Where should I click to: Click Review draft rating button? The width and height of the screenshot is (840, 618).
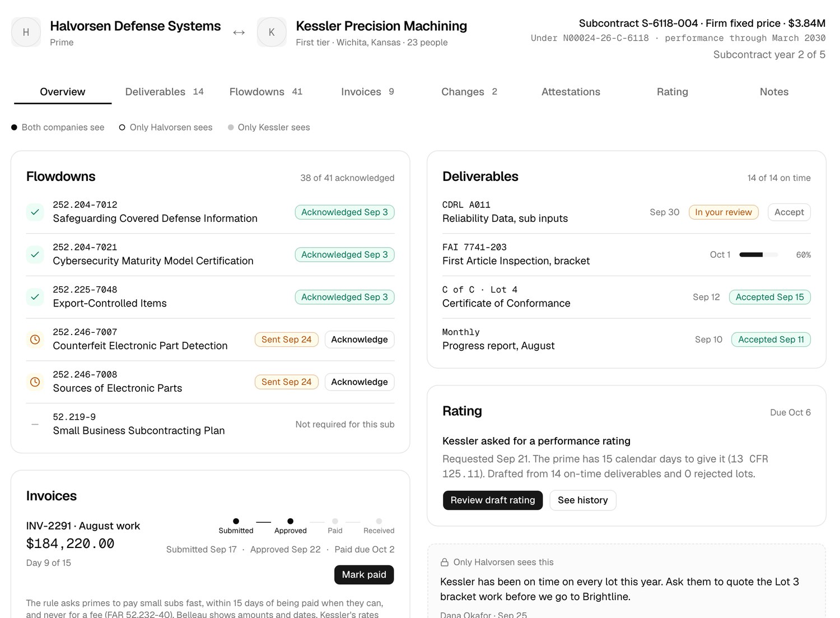493,500
